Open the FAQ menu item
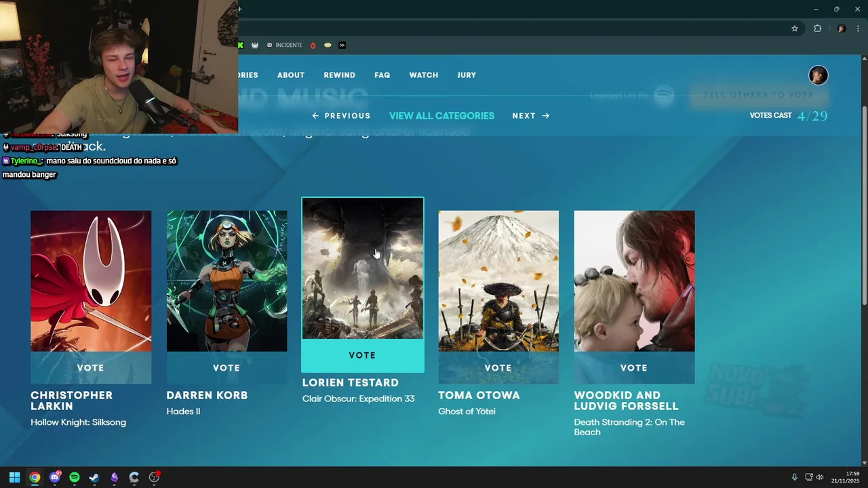The width and height of the screenshot is (868, 488). 382,75
